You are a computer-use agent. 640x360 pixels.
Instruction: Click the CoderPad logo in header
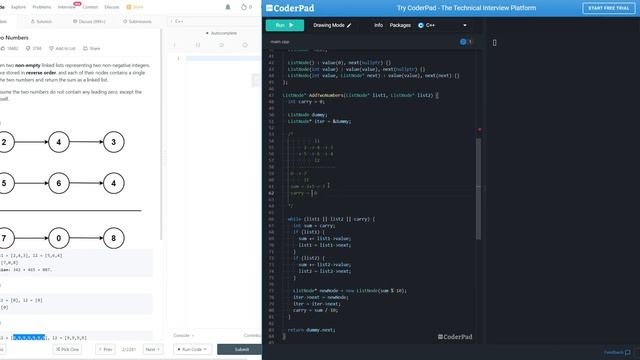(x=290, y=8)
